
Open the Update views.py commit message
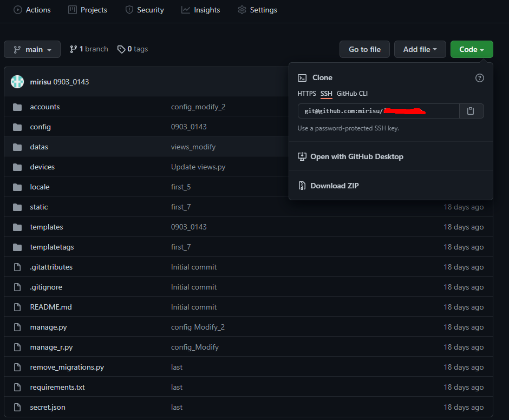(198, 167)
